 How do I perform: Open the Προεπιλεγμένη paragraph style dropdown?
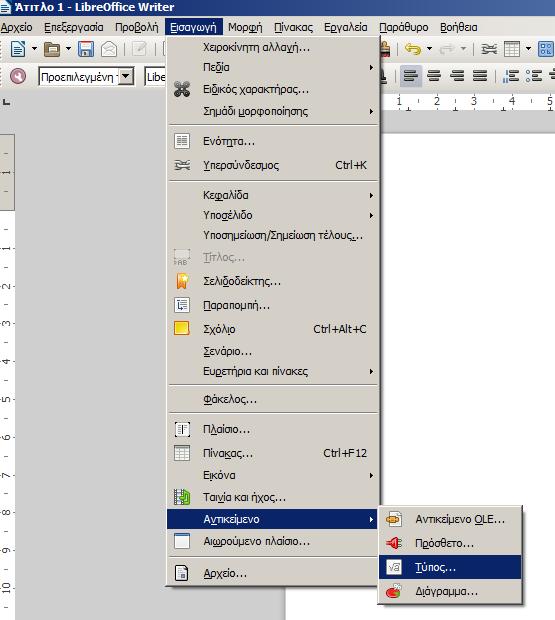(126, 76)
